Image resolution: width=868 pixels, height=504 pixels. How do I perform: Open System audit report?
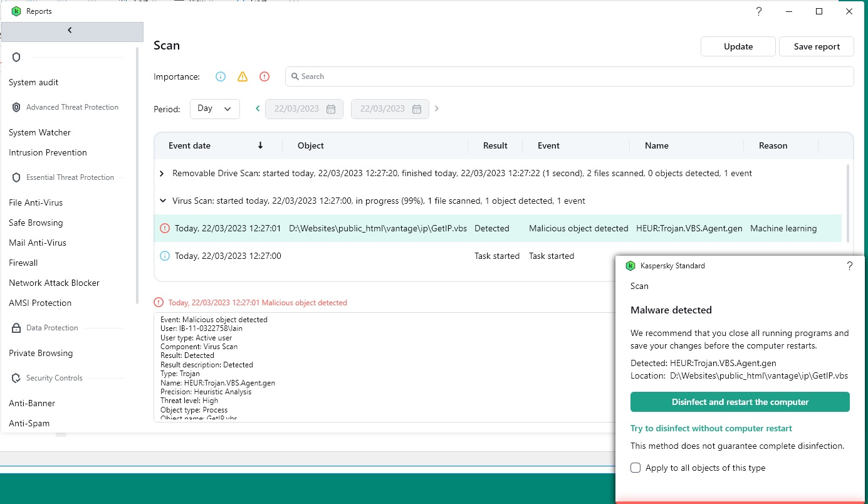point(34,82)
